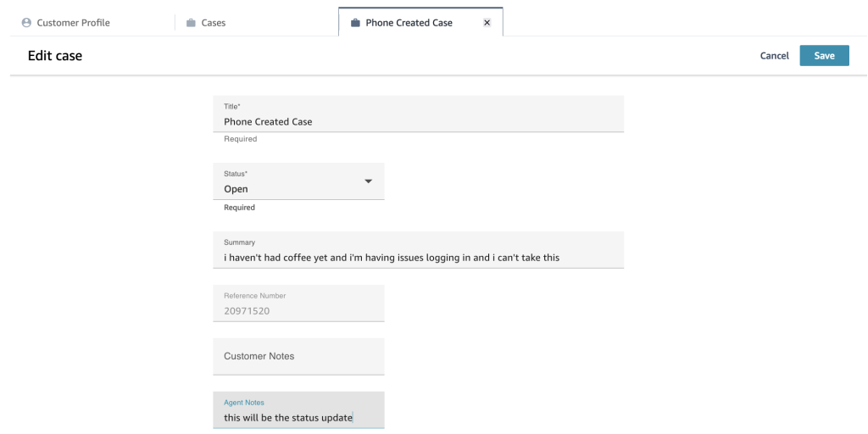Click the briefcase icon beside Cases

point(191,23)
